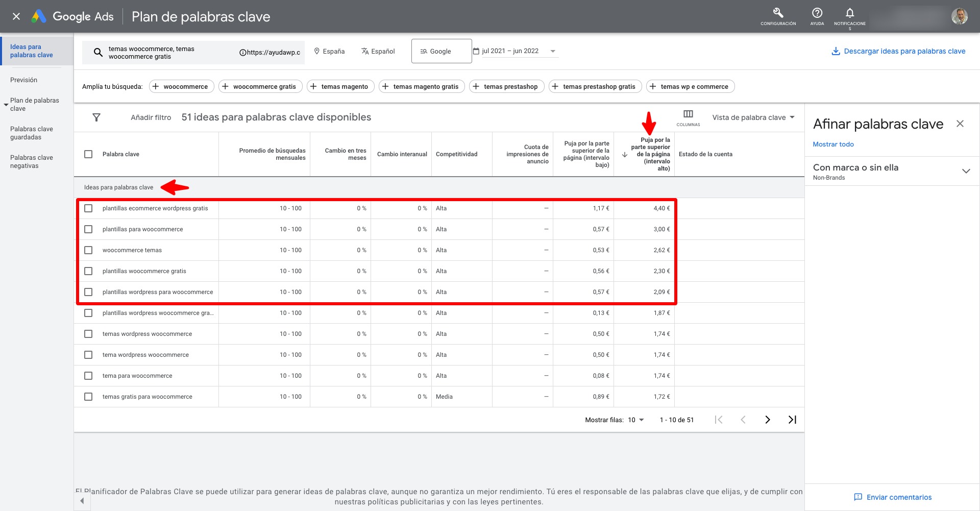
Task: Tick the select-all Palabra clave checkbox
Action: (x=88, y=154)
